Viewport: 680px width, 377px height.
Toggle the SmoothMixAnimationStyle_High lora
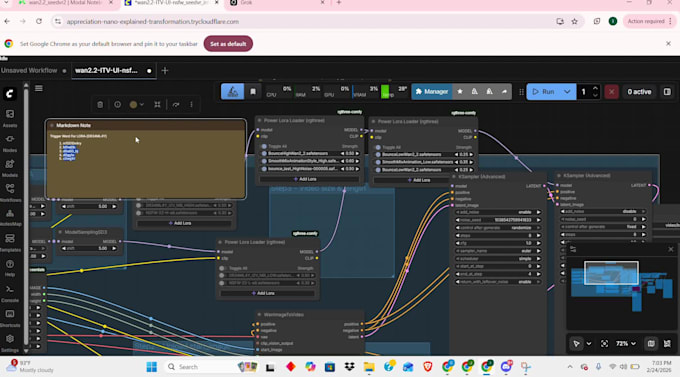[264, 161]
